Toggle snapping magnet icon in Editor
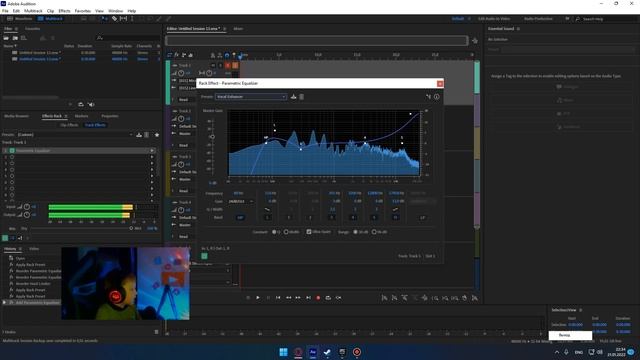Viewport: 640px width, 360px height. [x=227, y=55]
